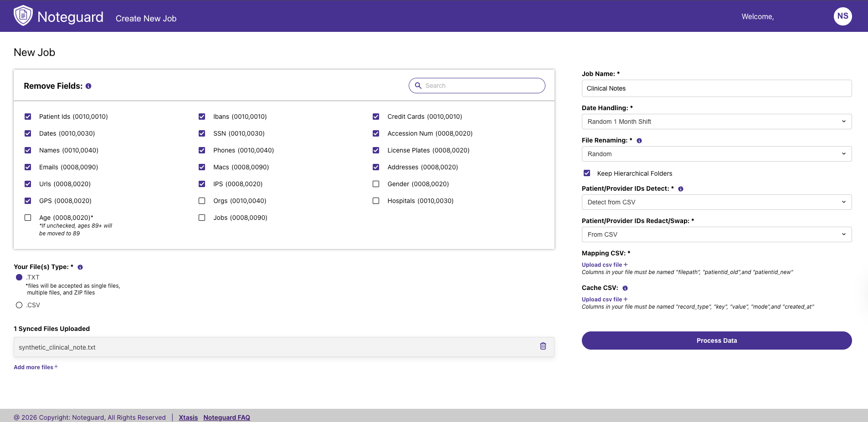
Task: Click the Process Data button
Action: pyautogui.click(x=717, y=341)
